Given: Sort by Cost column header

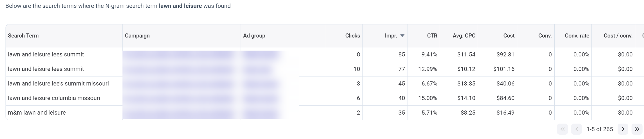Looking at the screenshot, I should (509, 36).
